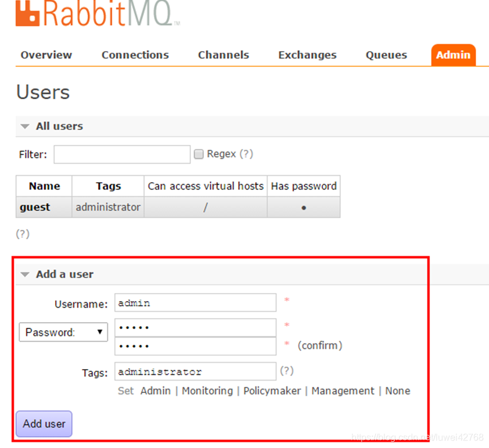The height and width of the screenshot is (448, 489).
Task: Click the Can access virtual hosts header
Action: point(206,186)
